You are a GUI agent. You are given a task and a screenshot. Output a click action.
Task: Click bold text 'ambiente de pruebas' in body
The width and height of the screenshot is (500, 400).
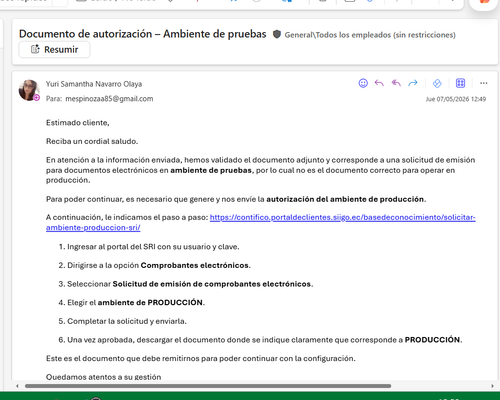click(211, 170)
